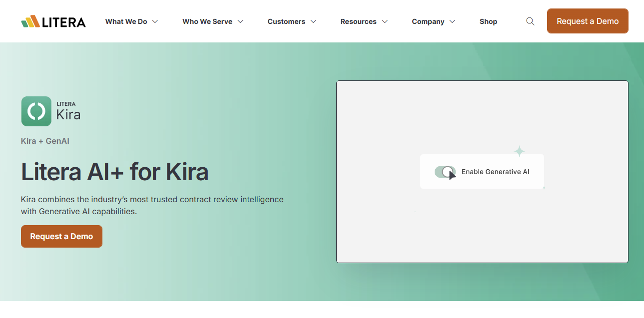Click Request a Demo in the header
Screen dimensions: 644x318
coord(588,21)
